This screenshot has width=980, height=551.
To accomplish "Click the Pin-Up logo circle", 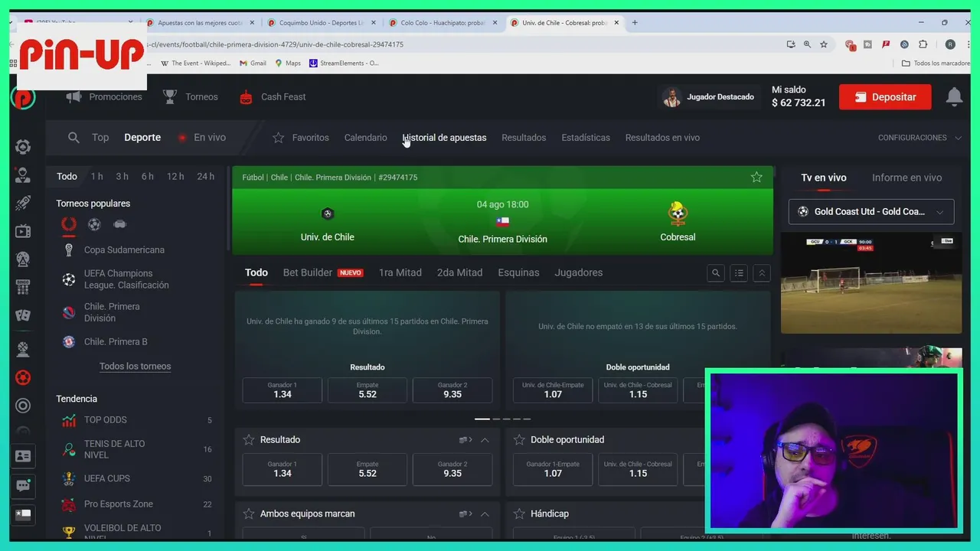I will 23,97.
